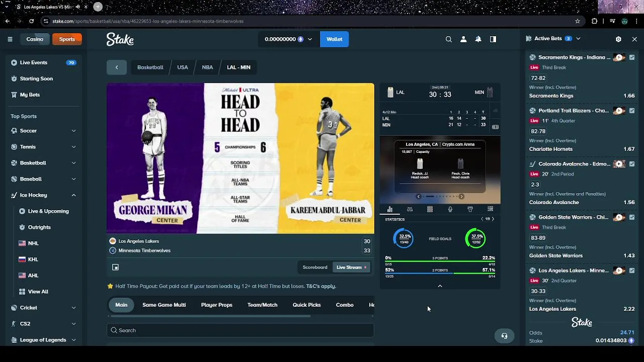This screenshot has width=644, height=362.
Task: Click the Stake logo in the header
Action: [120, 39]
